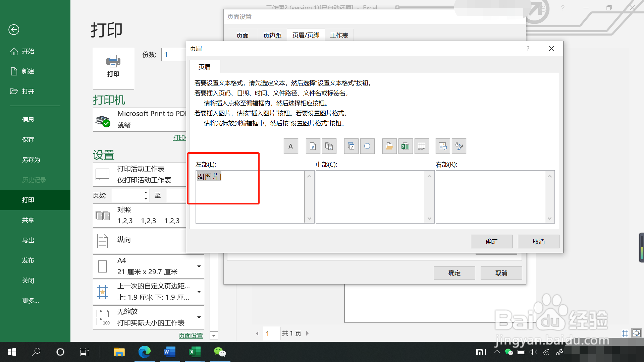Viewport: 644px width, 362px height.
Task: Click the Insert Picture icon
Action: (x=443, y=146)
